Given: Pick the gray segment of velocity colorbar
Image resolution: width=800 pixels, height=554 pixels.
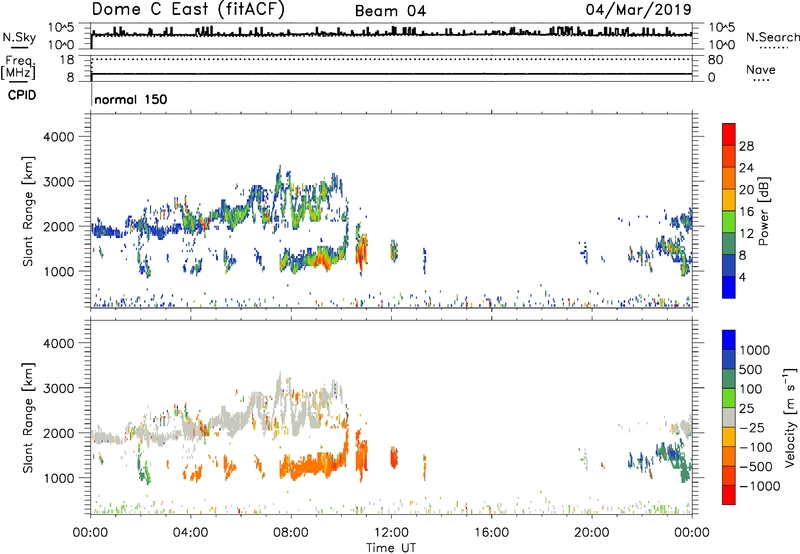Looking at the screenshot, I should [729, 417].
